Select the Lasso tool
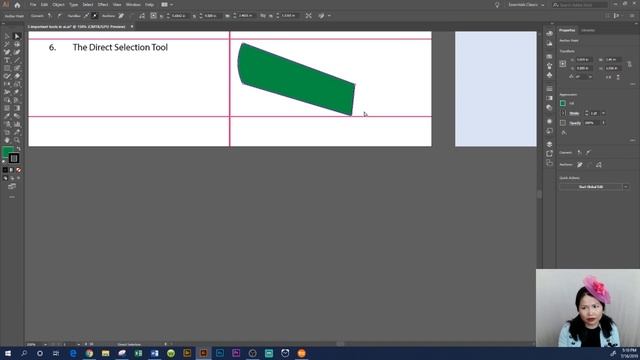The width and height of the screenshot is (640, 360). pos(17,44)
